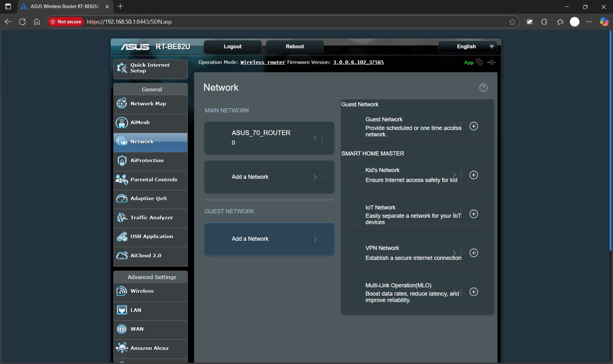Image resolution: width=613 pixels, height=364 pixels.
Task: Click the browser address bar
Action: (x=287, y=22)
